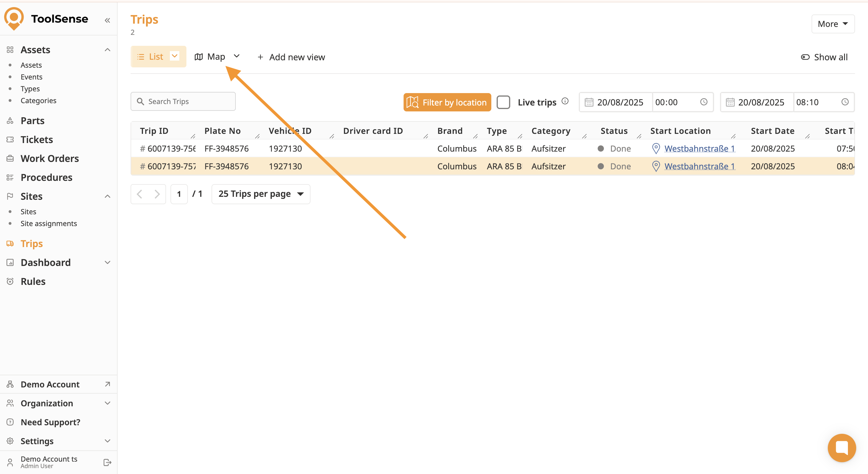This screenshot has height=474, width=868.
Task: Click the end time clock icon
Action: point(845,102)
